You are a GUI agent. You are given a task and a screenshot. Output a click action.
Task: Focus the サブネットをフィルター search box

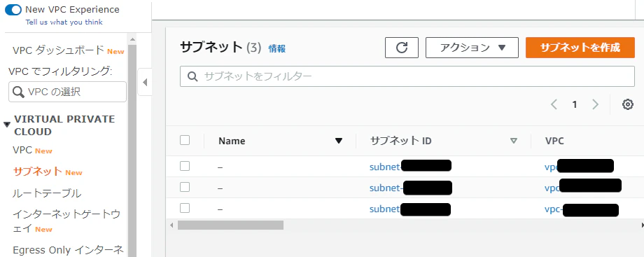tap(407, 76)
